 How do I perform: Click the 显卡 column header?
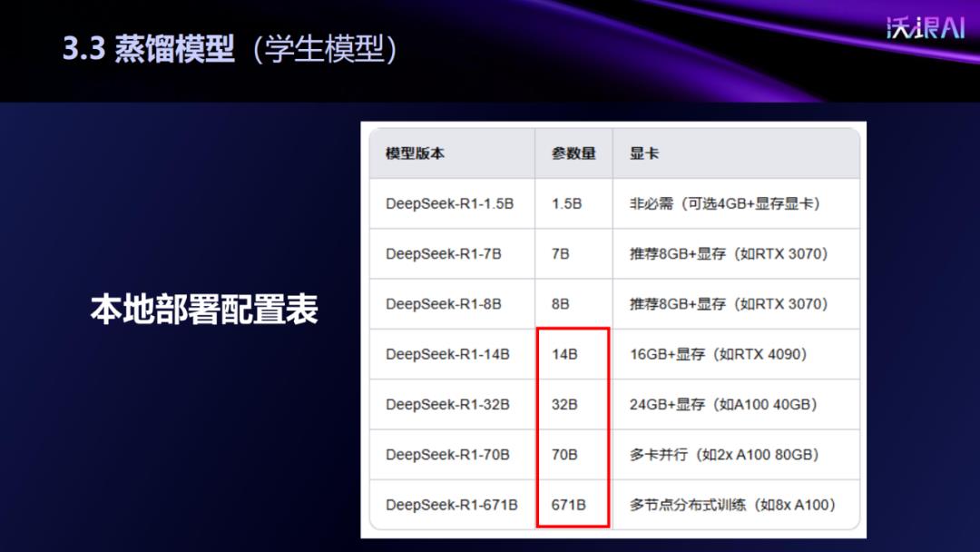[643, 153]
